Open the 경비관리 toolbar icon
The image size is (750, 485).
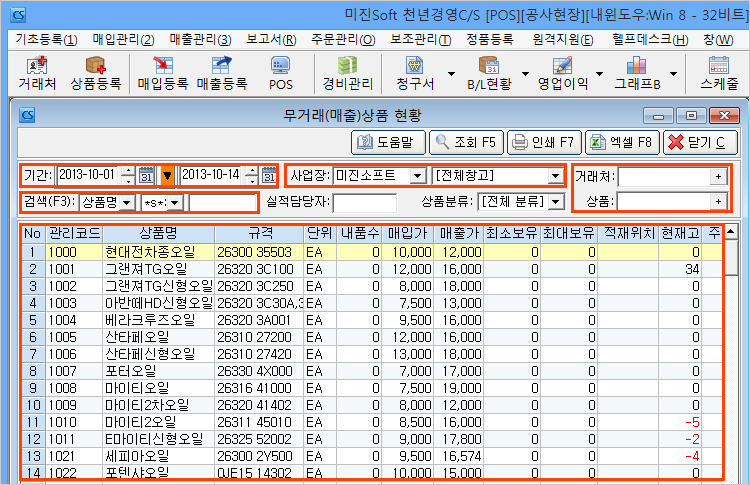[348, 73]
